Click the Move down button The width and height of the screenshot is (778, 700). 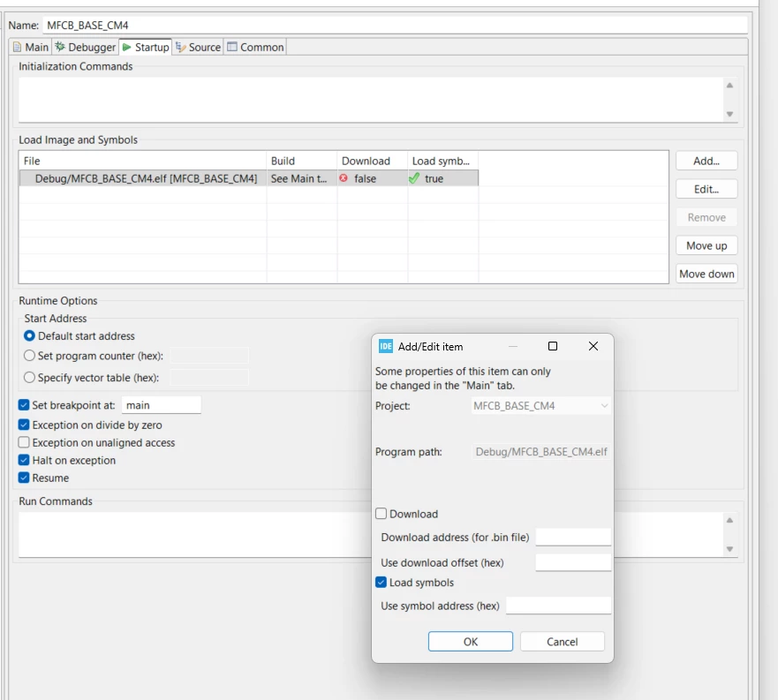coord(706,274)
